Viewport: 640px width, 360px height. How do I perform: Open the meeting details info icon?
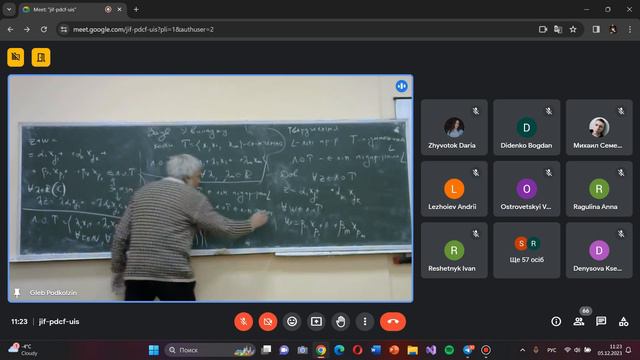[x=556, y=322]
